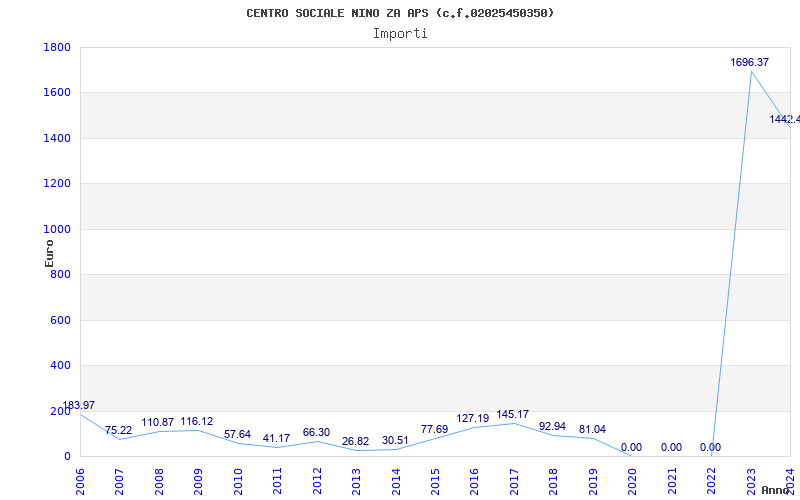Click the Euro y-axis label

point(49,252)
